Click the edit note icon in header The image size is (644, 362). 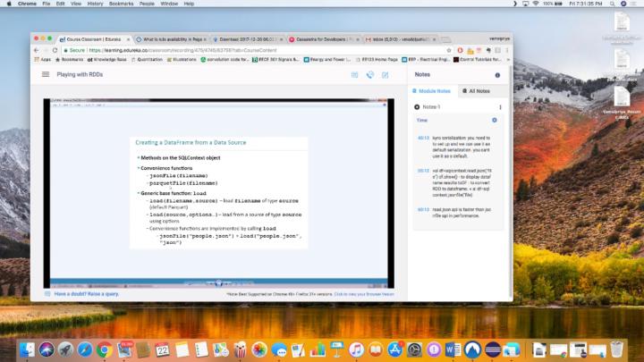coord(386,74)
